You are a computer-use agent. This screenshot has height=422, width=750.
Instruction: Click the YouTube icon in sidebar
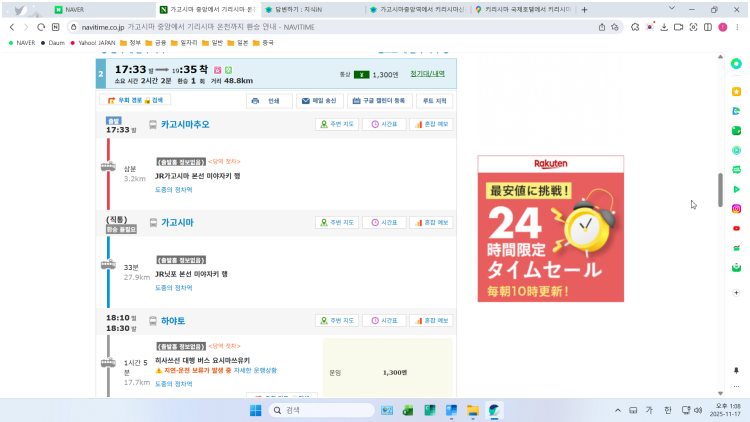click(x=736, y=228)
